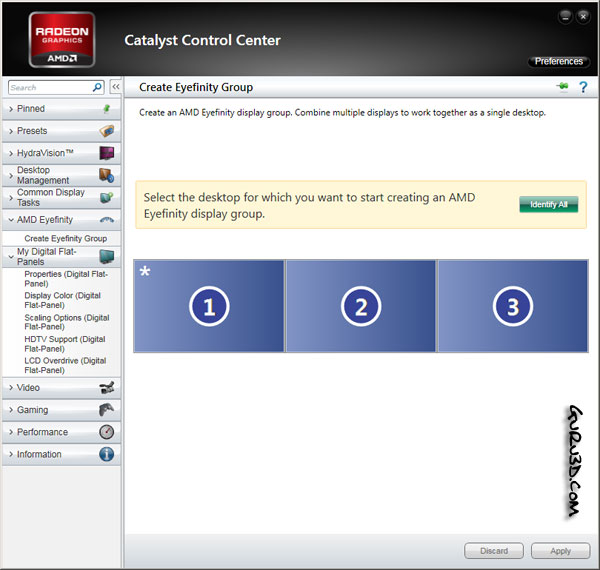Click the Apply button
The width and height of the screenshot is (600, 570).
click(560, 551)
